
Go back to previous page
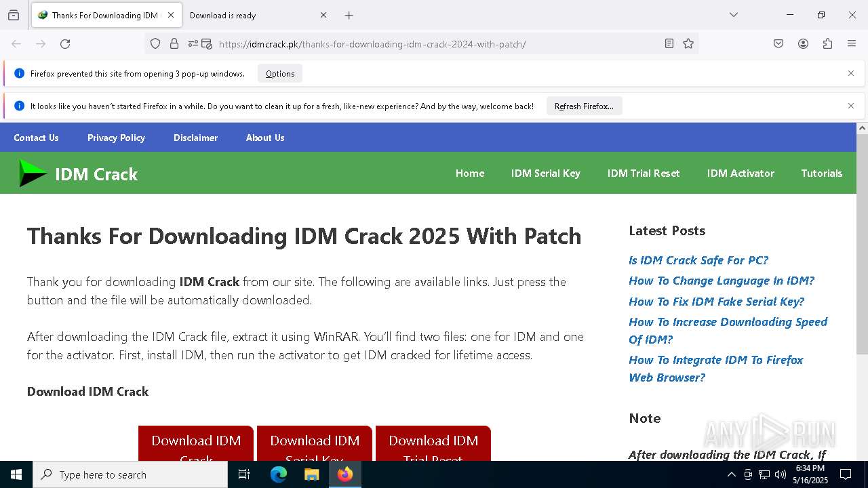click(x=16, y=43)
